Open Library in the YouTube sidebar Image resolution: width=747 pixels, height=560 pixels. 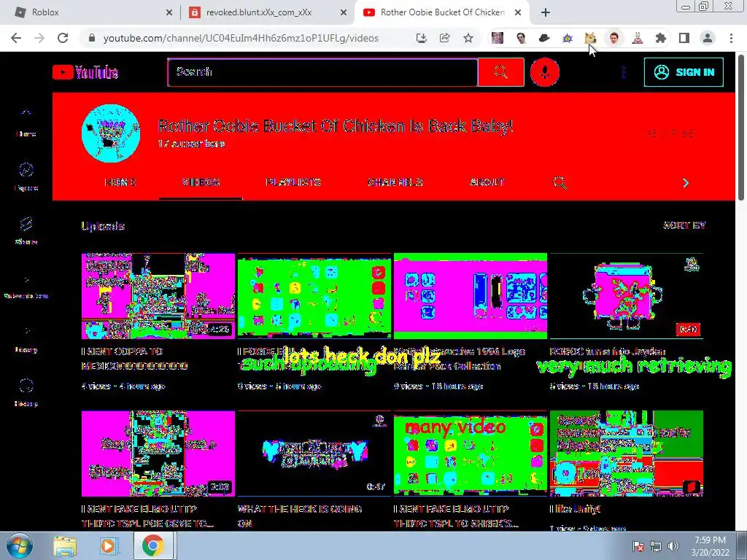(x=26, y=339)
